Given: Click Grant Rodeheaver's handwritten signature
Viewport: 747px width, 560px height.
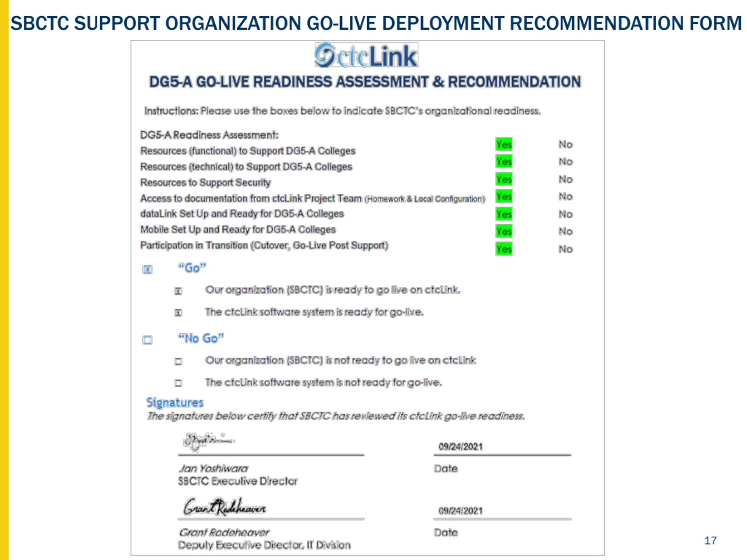Looking at the screenshot, I should tap(225, 507).
